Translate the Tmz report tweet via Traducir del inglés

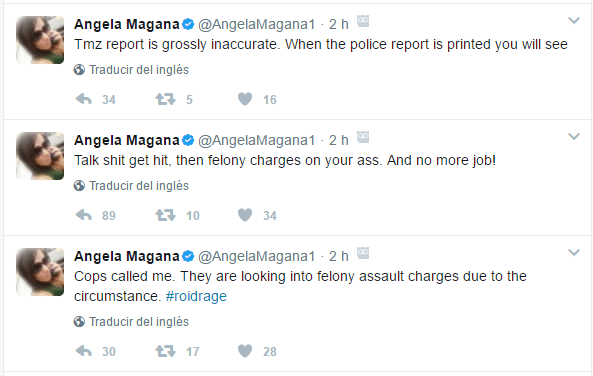131,70
